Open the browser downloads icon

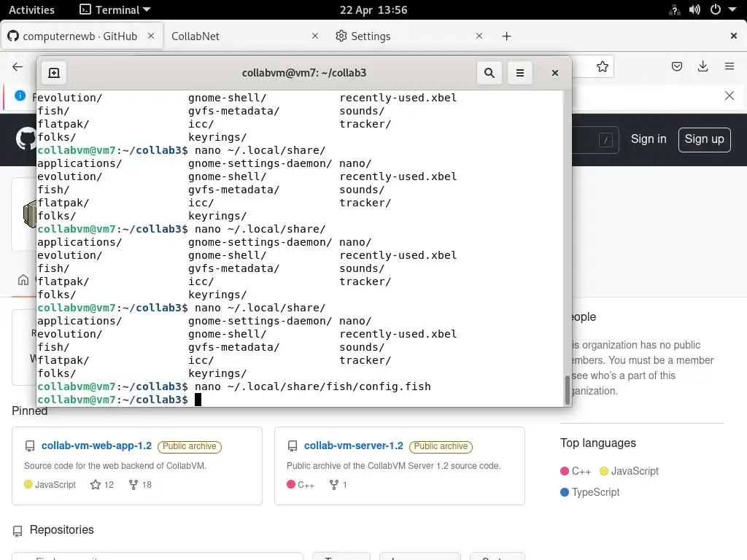pyautogui.click(x=703, y=66)
